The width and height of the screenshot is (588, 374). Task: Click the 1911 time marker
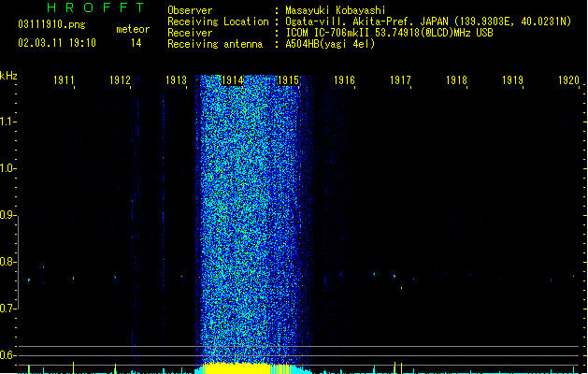64,80
